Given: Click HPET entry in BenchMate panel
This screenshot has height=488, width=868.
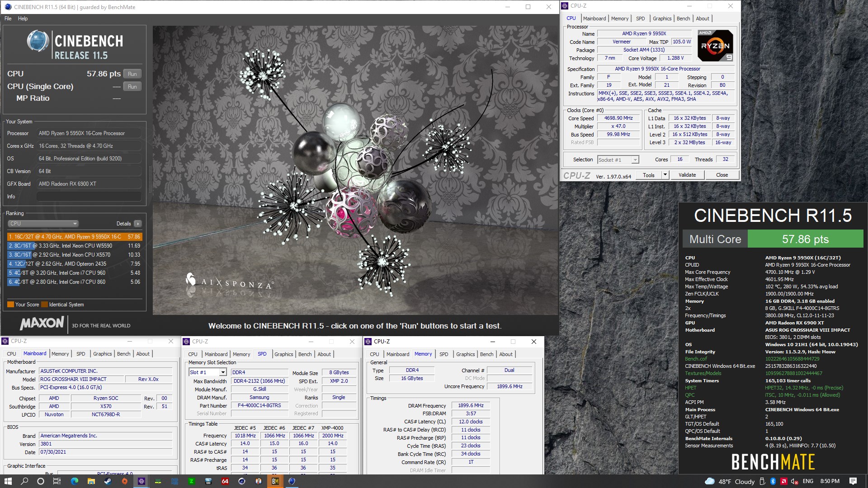Looking at the screenshot, I should (x=690, y=388).
